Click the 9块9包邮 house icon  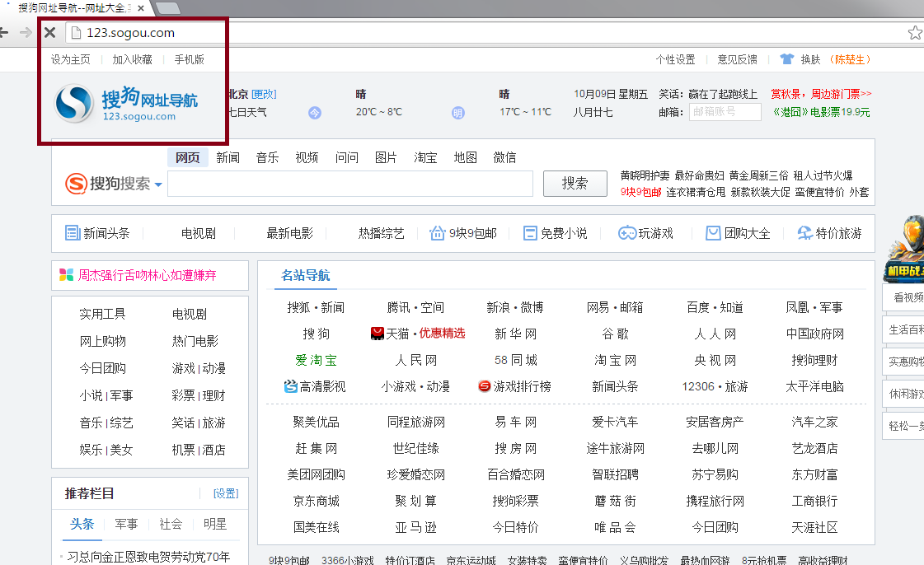437,233
